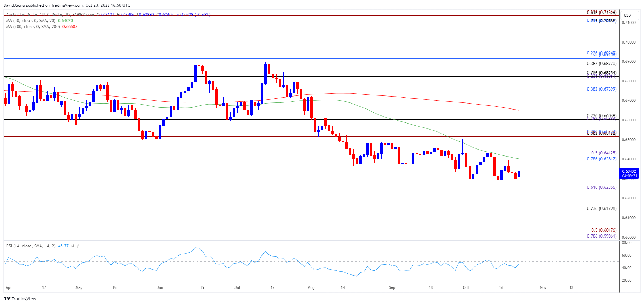Click the RSI axis 80.00 label
This screenshot has height=305, width=644.
click(626, 243)
